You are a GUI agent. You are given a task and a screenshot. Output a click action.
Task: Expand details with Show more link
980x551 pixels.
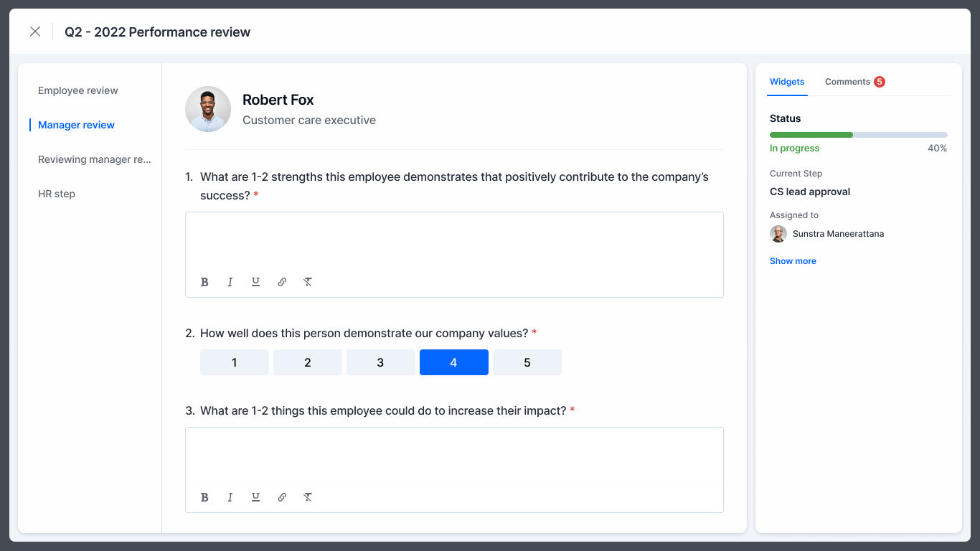click(793, 261)
